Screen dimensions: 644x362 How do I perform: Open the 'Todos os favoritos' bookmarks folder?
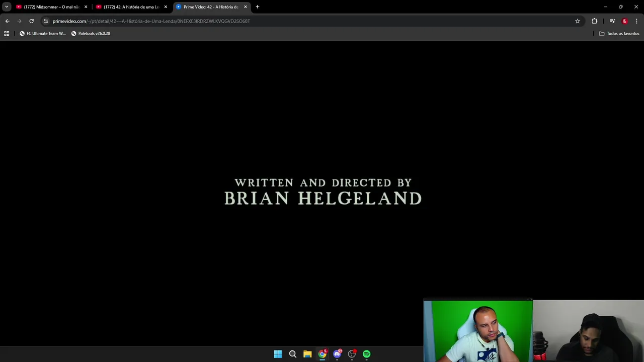pyautogui.click(x=619, y=34)
